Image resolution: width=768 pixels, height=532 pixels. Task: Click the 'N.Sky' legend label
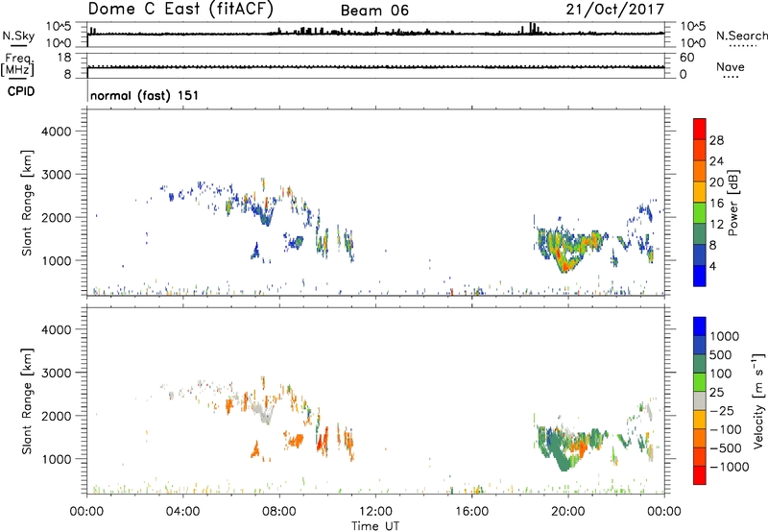click(18, 36)
